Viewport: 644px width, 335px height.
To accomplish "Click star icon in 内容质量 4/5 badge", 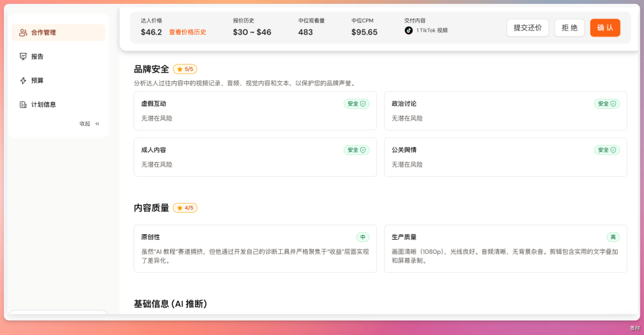I will [179, 208].
